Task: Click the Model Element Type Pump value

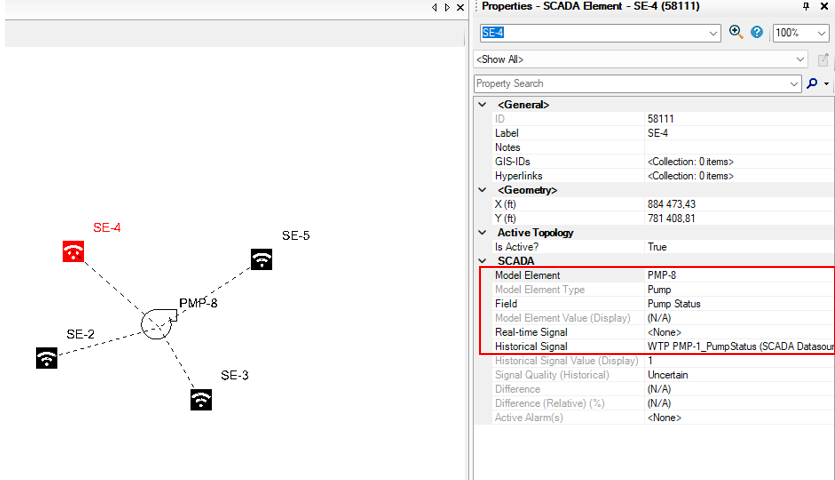Action: (x=659, y=289)
